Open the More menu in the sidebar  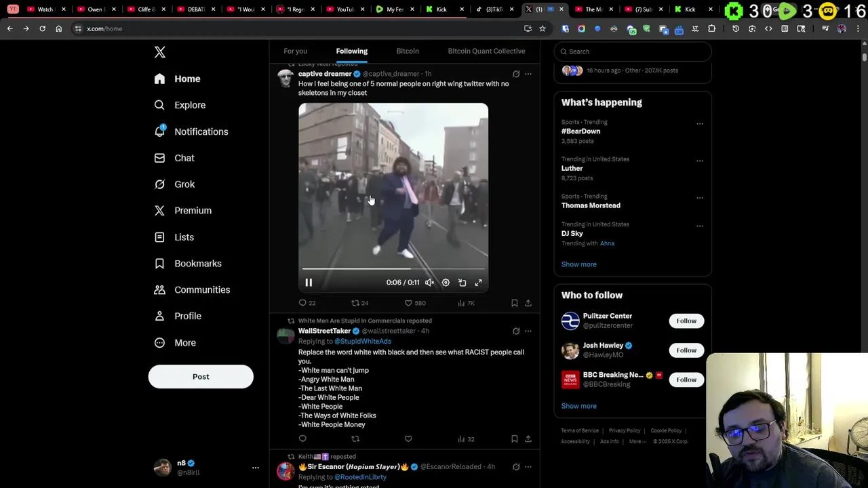pos(175,342)
